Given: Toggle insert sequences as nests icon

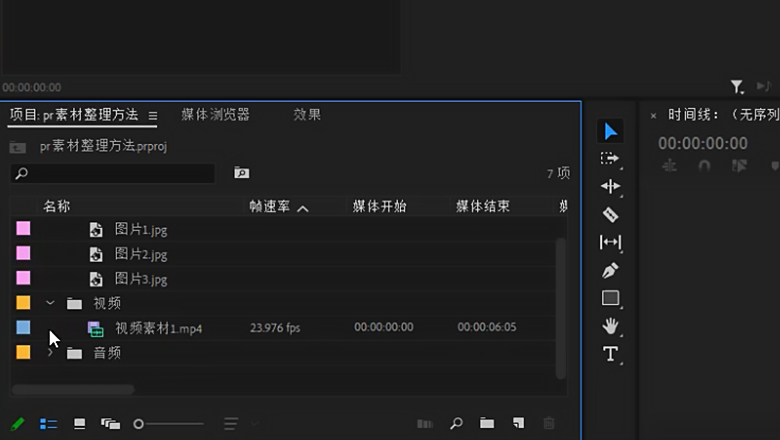Looking at the screenshot, I should coord(670,166).
